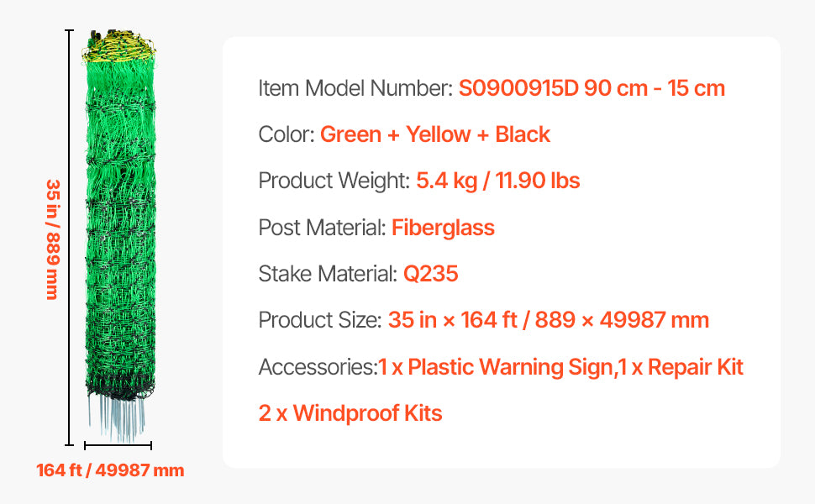Click the 'Product Weight:' label
Screen dimensions: 815x504
point(334,181)
